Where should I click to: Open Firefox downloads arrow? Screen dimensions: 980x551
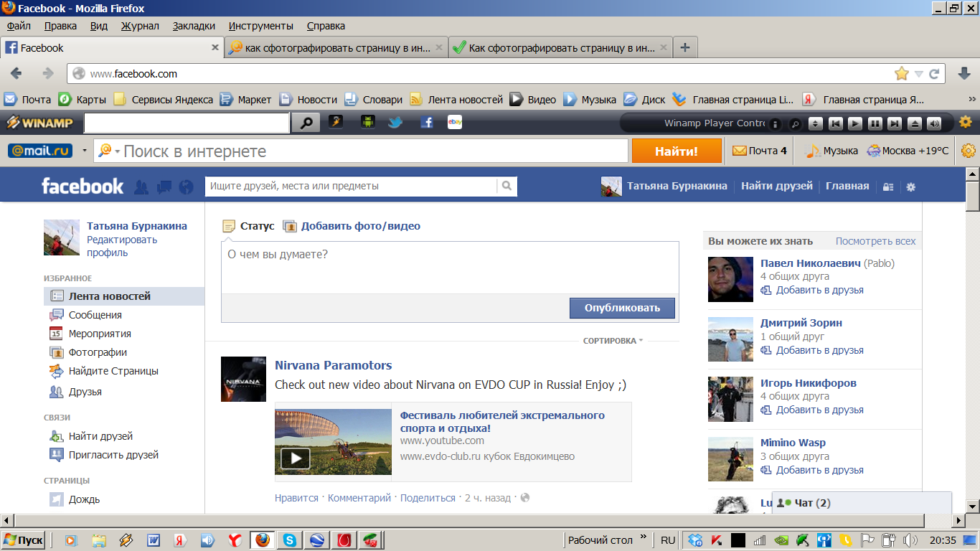coord(965,73)
